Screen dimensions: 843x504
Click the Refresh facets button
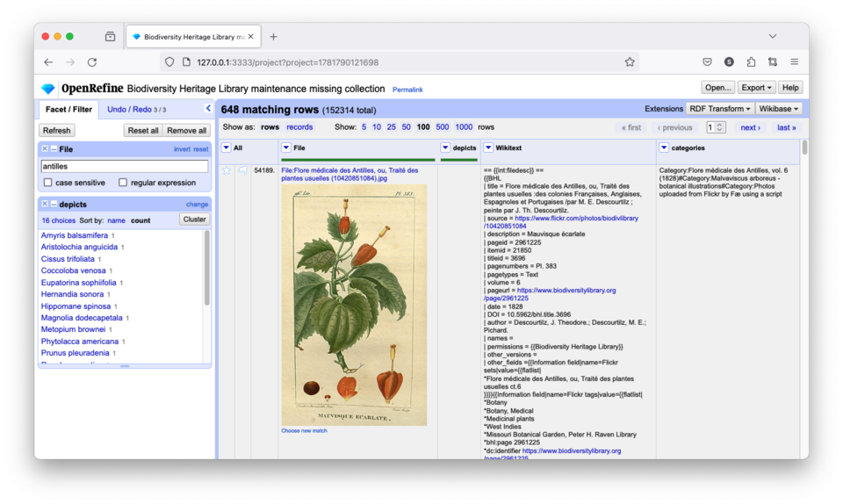click(x=56, y=131)
